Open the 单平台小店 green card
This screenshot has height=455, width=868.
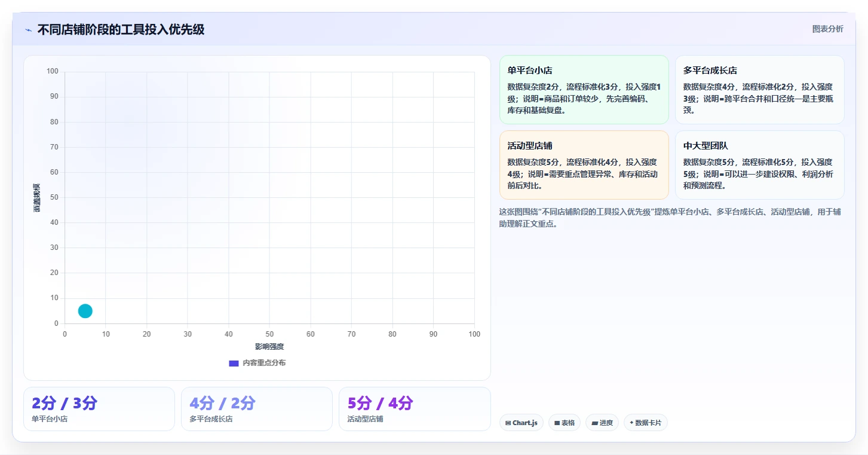coord(584,90)
